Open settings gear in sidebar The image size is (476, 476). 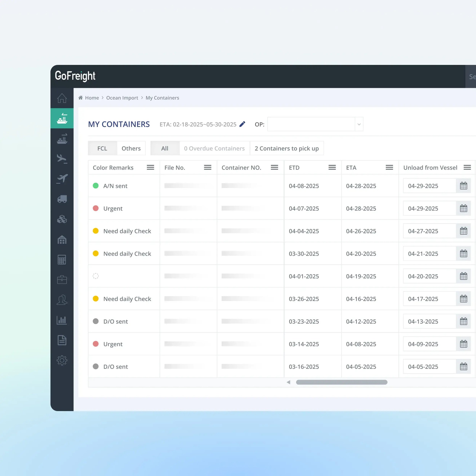pyautogui.click(x=62, y=360)
